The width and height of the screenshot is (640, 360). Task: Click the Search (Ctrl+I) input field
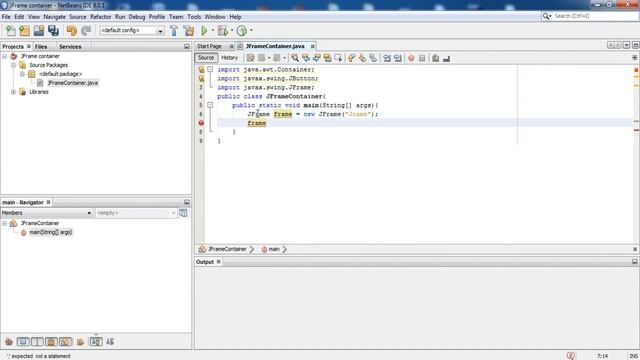coord(590,16)
